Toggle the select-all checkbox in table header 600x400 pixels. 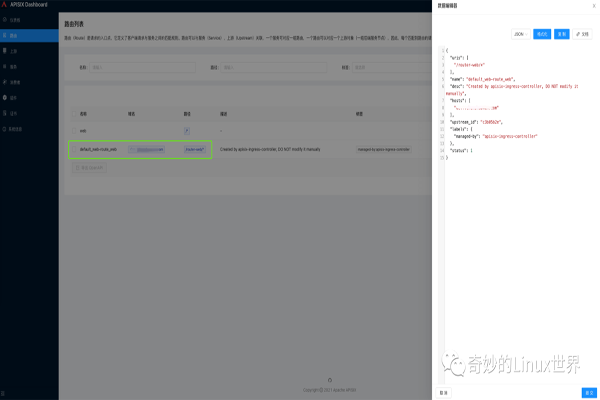(x=74, y=114)
